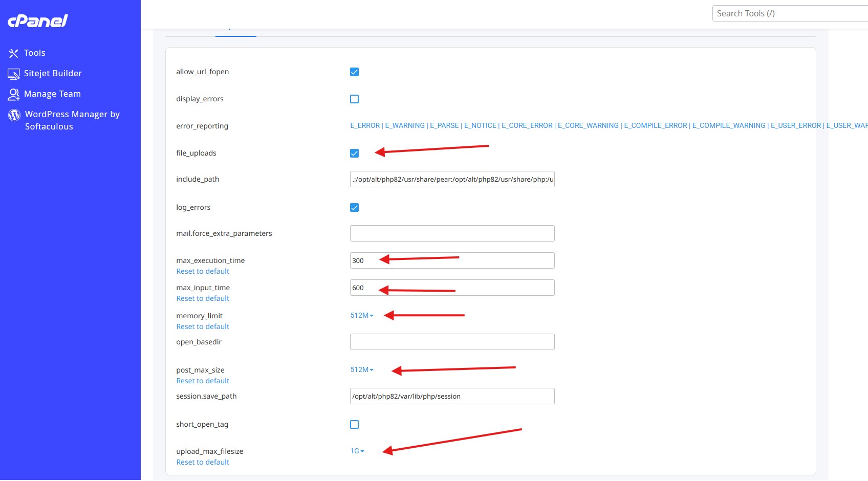The height and width of the screenshot is (481, 868).
Task: Click the Sitejet Builder monitor icon
Action: point(14,74)
